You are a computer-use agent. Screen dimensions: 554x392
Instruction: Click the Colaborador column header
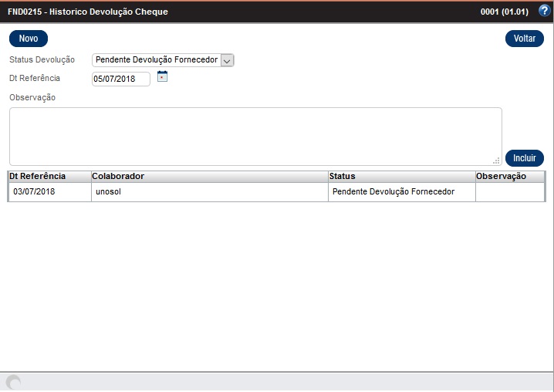[x=118, y=176]
